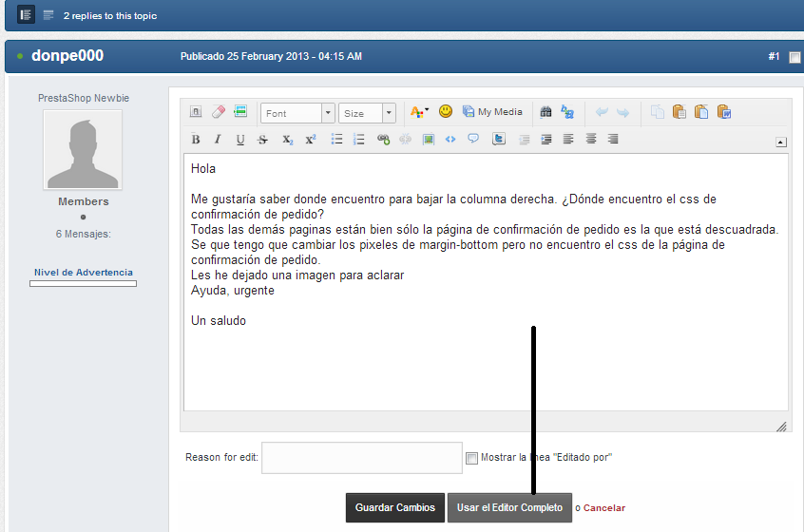
Task: Click the editor resize handle
Action: tap(781, 427)
